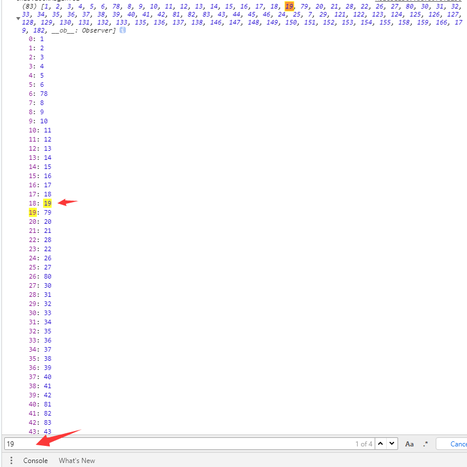Viewport: 467px width, 467px height.
Task: Select array row "31: 34"
Action: tap(40, 322)
